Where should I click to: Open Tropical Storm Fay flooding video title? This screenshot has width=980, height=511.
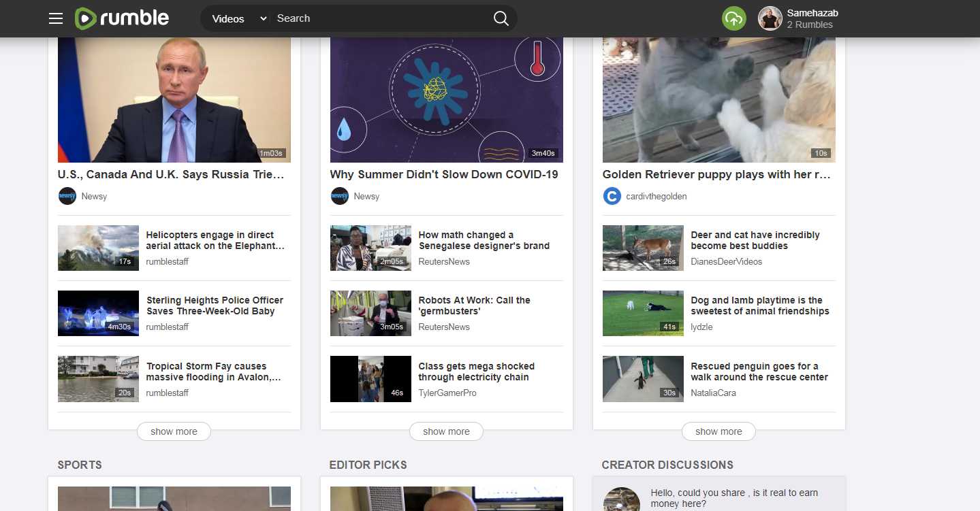(x=213, y=372)
